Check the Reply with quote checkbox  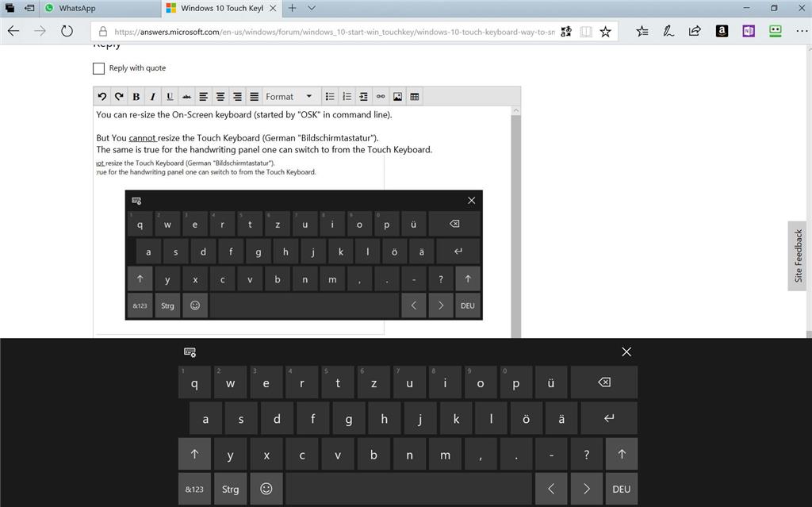point(98,68)
